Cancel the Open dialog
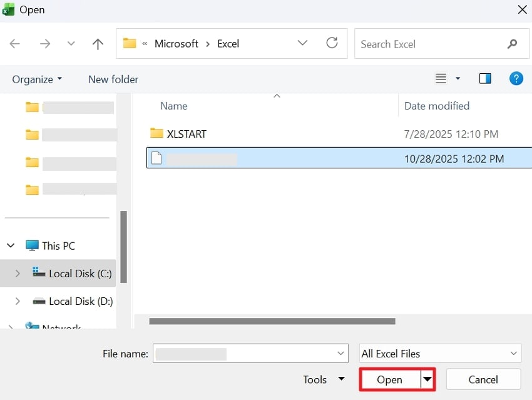Screen dimensions: 532x400 [483, 379]
